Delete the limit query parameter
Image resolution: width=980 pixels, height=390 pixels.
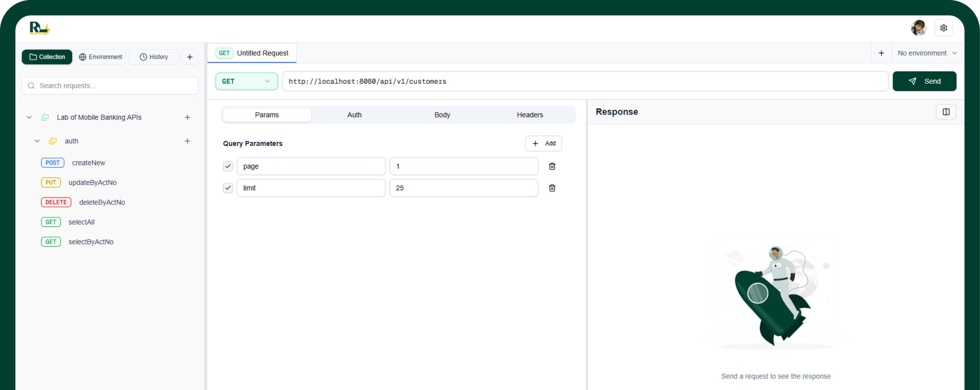[552, 188]
